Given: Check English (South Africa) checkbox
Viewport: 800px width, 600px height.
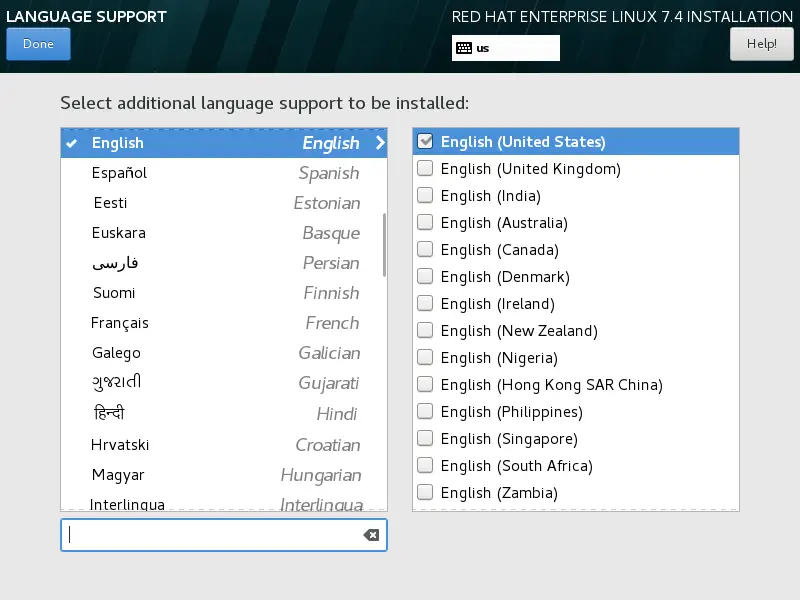Looking at the screenshot, I should 425,465.
